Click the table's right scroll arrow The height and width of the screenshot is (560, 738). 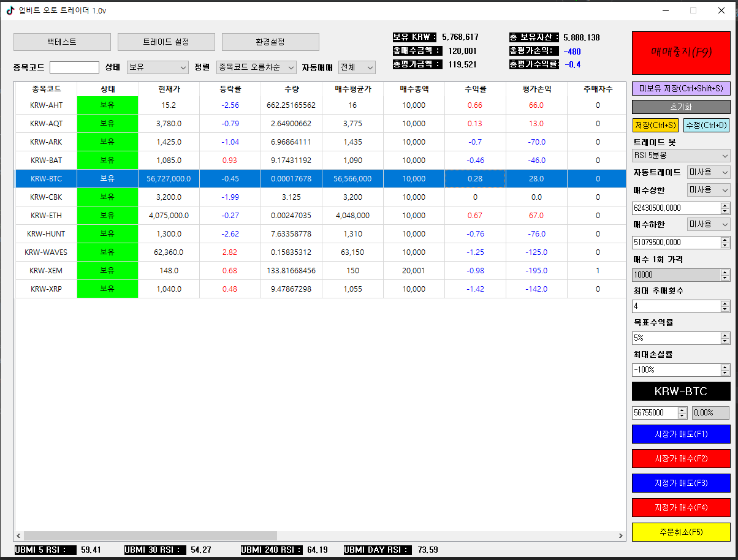(621, 536)
